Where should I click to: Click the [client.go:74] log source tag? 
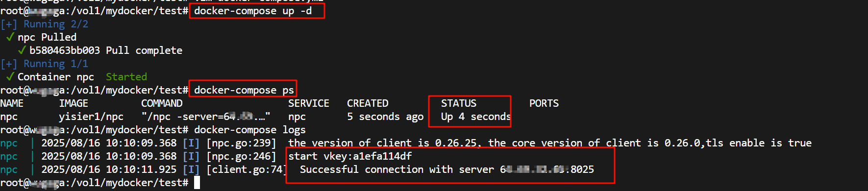245,169
